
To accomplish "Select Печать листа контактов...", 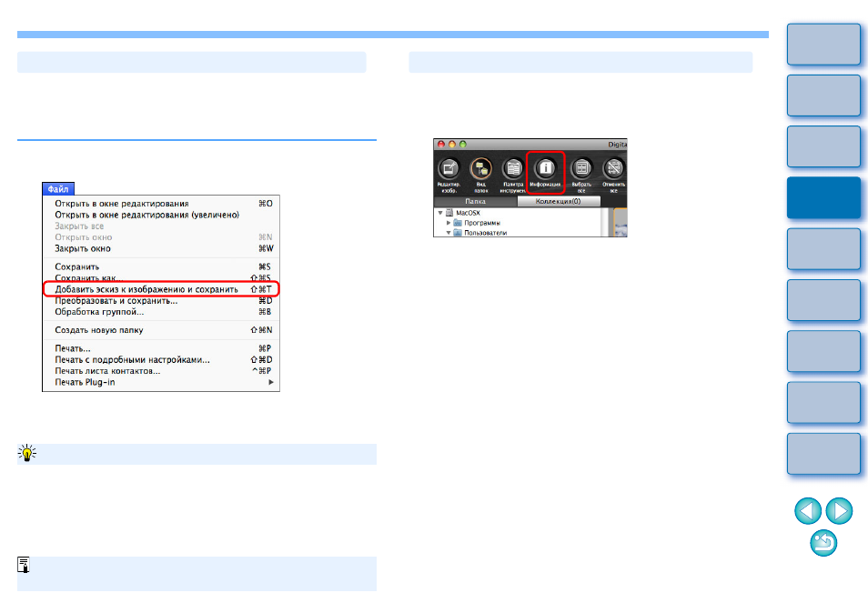I will [161, 371].
